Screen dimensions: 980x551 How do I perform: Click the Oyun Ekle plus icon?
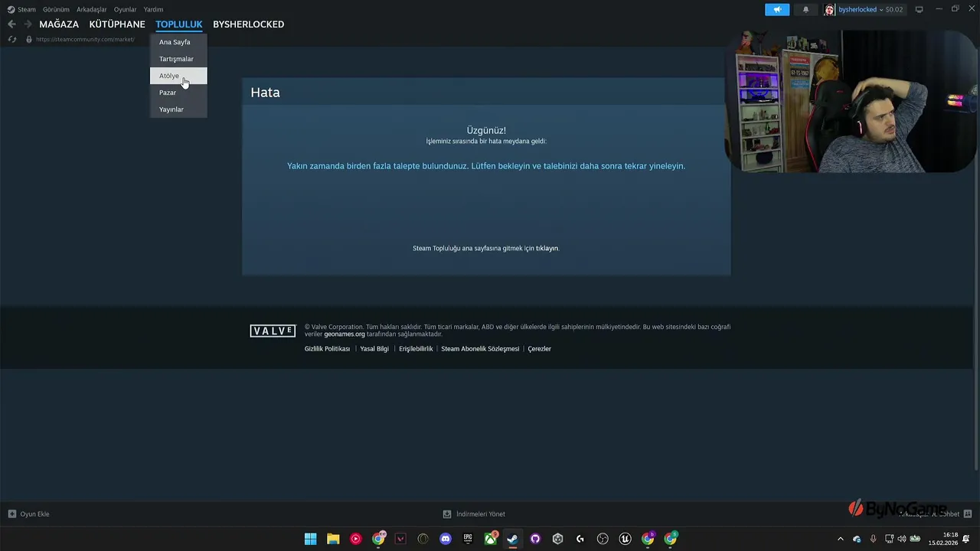(x=12, y=514)
